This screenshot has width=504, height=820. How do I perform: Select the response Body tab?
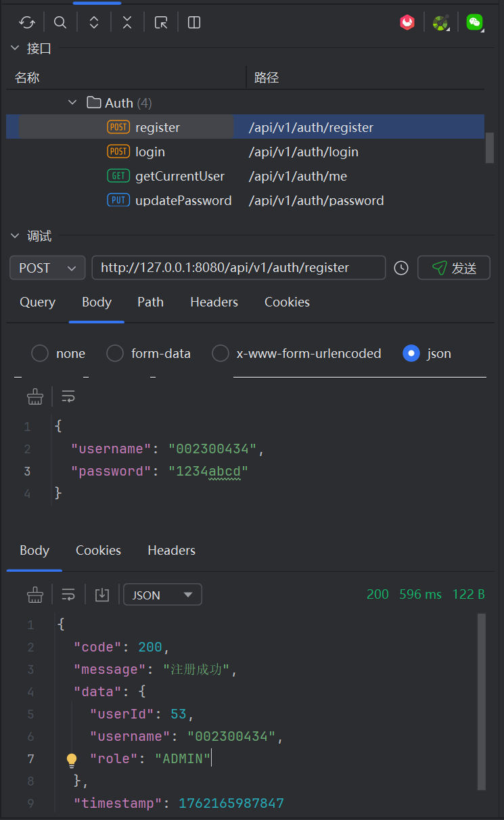35,550
